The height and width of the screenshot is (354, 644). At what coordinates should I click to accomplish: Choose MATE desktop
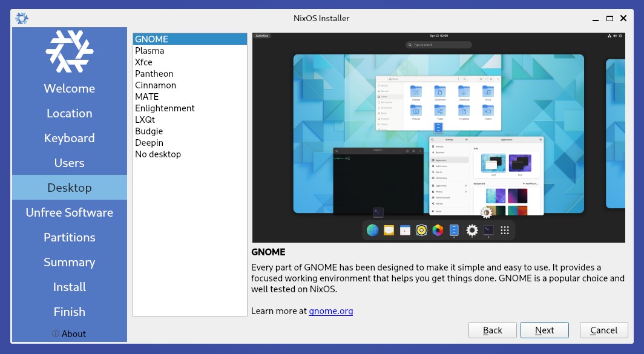tap(190, 96)
